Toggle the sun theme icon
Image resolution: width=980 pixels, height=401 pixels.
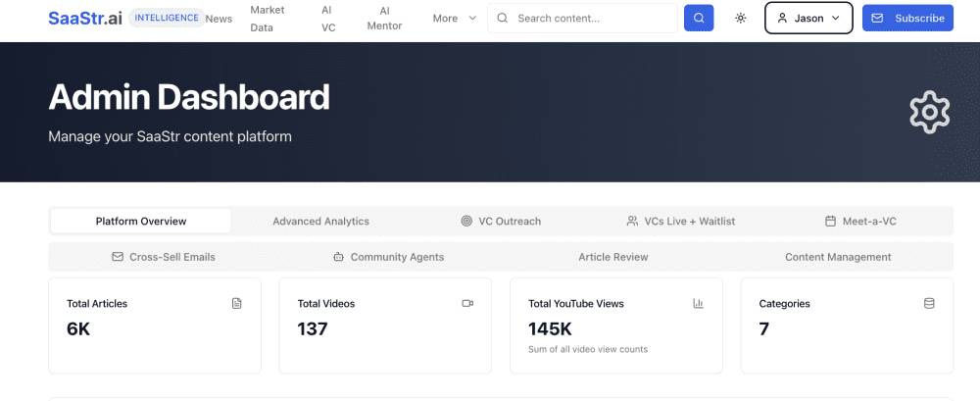(741, 19)
